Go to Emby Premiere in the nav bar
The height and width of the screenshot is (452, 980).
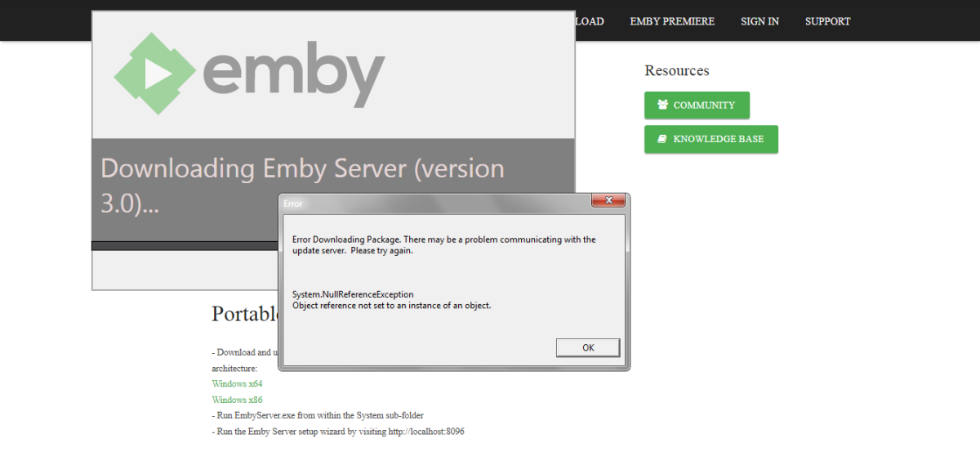[672, 21]
